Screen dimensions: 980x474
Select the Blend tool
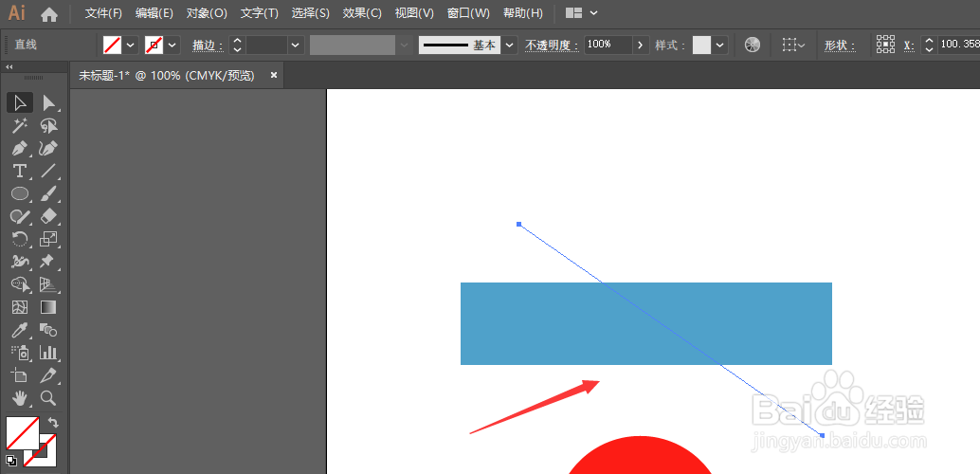(48, 330)
